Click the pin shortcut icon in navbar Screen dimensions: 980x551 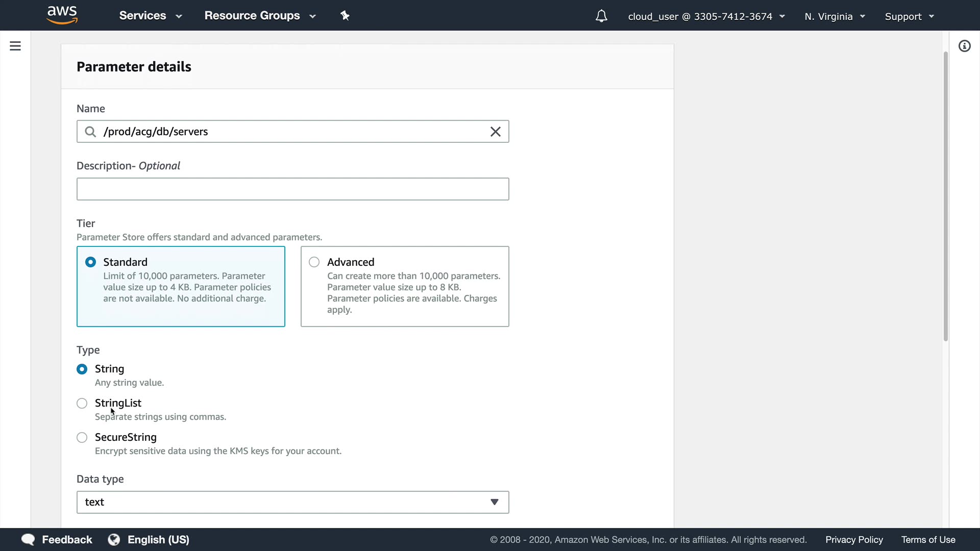pyautogui.click(x=345, y=16)
